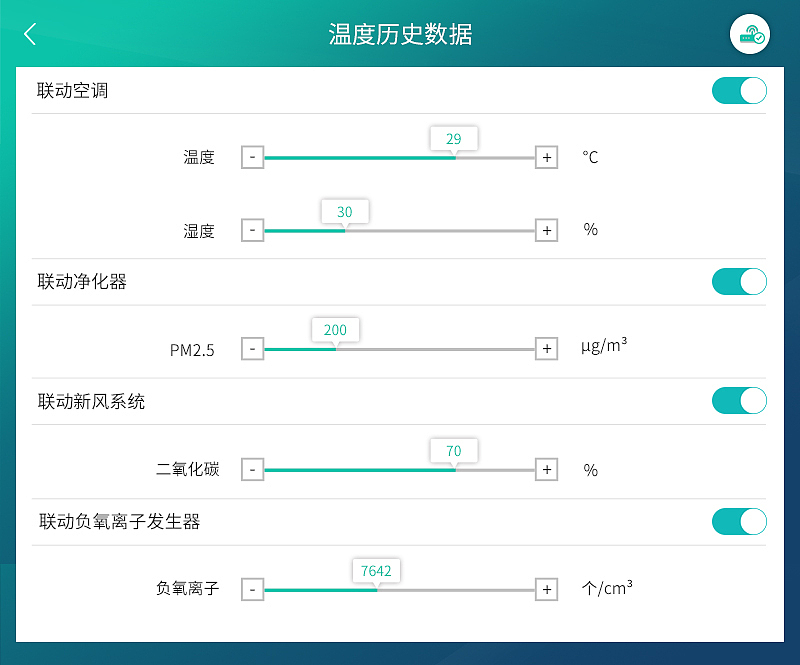Click the value bubble showing 200
800x665 pixels.
[335, 329]
